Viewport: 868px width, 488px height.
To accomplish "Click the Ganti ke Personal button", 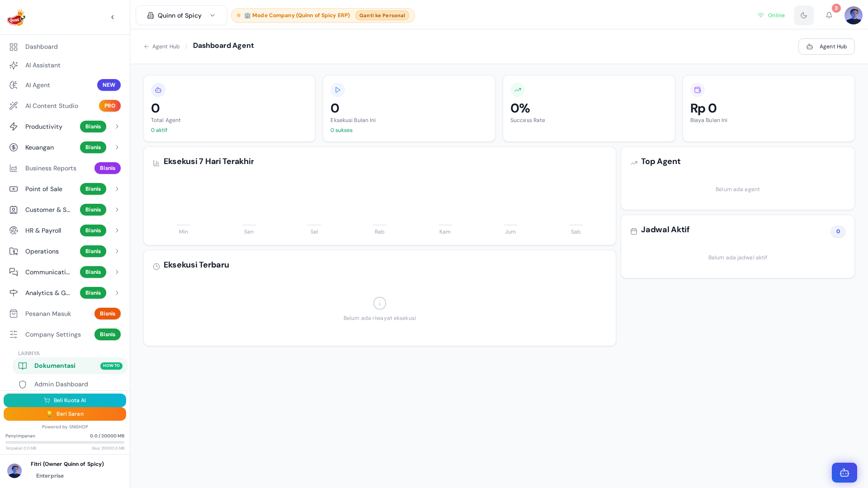I will click(382, 15).
